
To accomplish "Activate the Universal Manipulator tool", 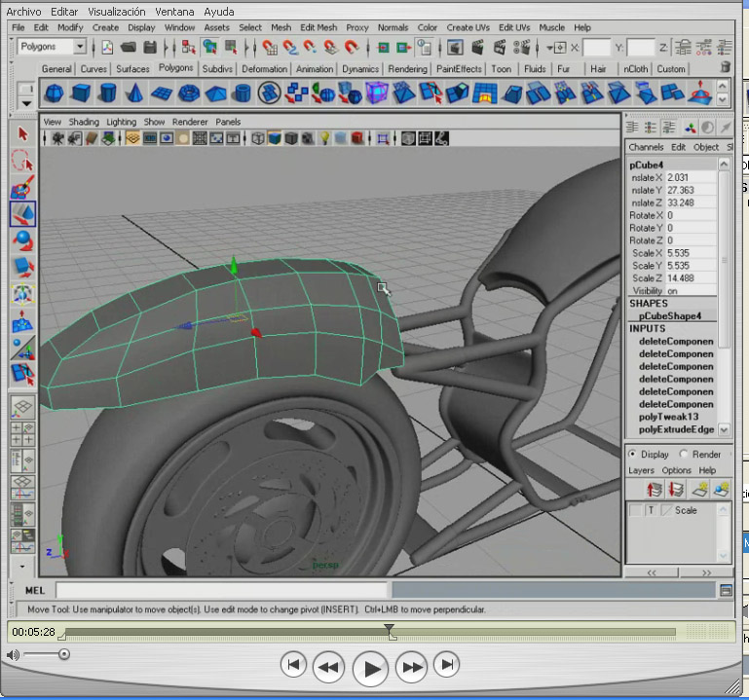I will (x=22, y=294).
